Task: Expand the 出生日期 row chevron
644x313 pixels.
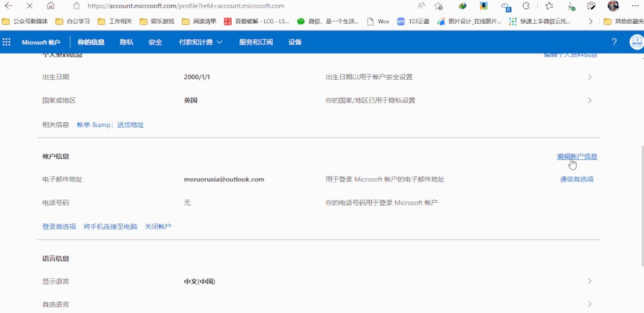Action: pyautogui.click(x=589, y=77)
